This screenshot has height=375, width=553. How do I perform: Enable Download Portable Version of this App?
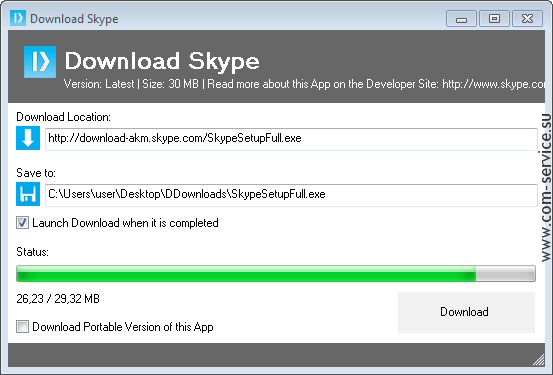coord(22,327)
